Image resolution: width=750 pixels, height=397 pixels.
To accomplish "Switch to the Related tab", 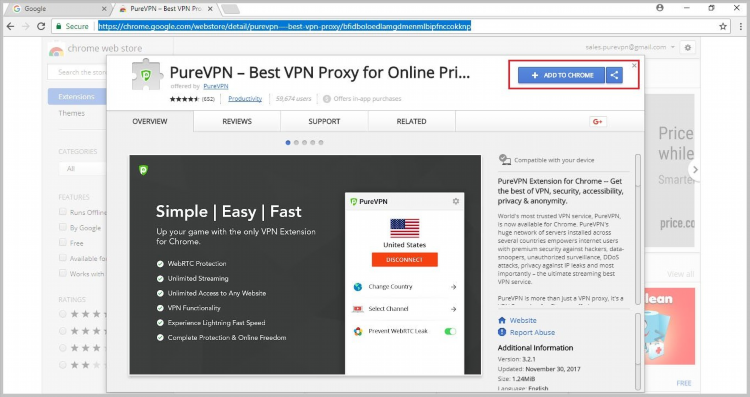I will coord(411,121).
